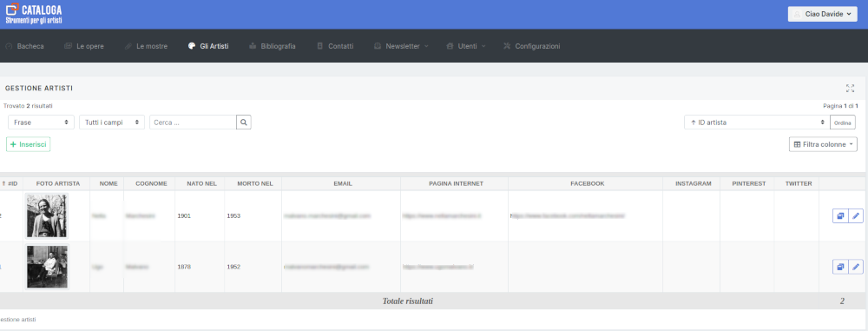Click the Gestione Artisti panel title
Screen dimensions: 868x331
39,88
